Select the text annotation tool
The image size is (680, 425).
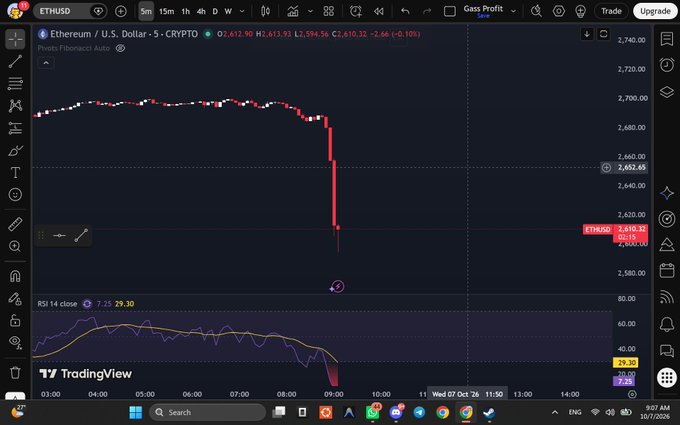tap(15, 173)
